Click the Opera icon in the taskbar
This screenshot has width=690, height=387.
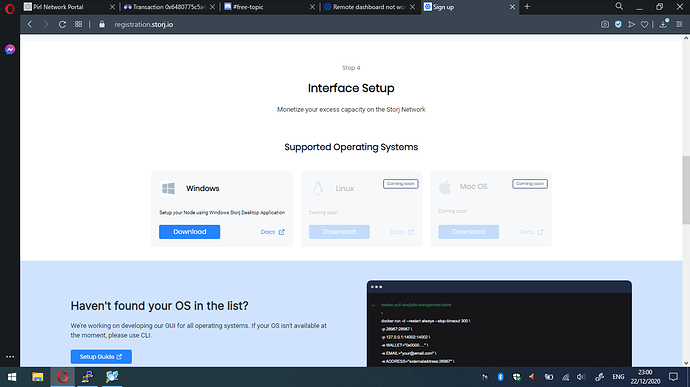coord(62,377)
